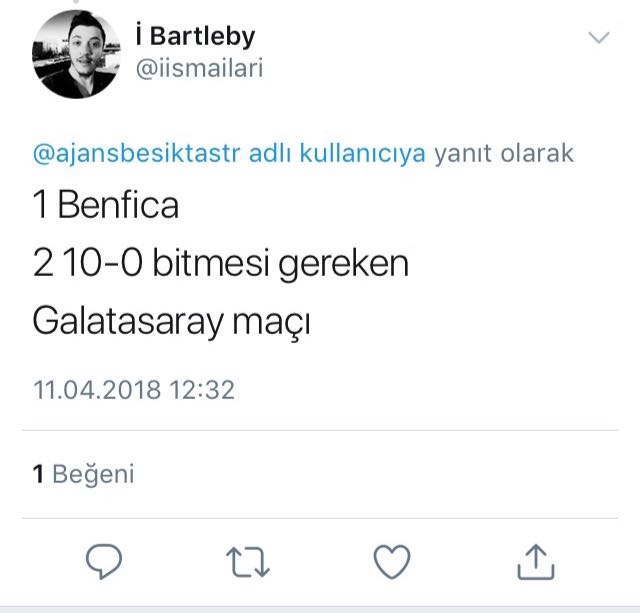Image resolution: width=640 pixels, height=613 pixels.
Task: Tap the gray 'yanıt olarak' text
Action: [x=505, y=154]
